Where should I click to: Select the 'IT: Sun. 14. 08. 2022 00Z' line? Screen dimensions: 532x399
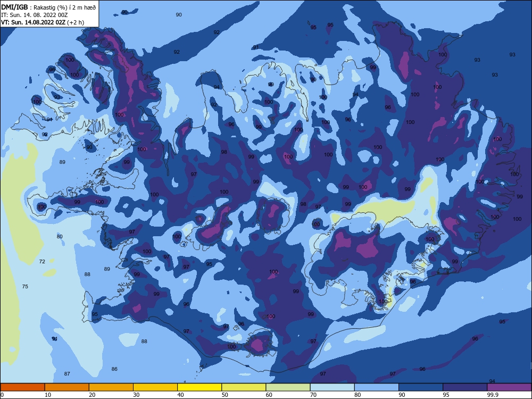click(x=34, y=15)
